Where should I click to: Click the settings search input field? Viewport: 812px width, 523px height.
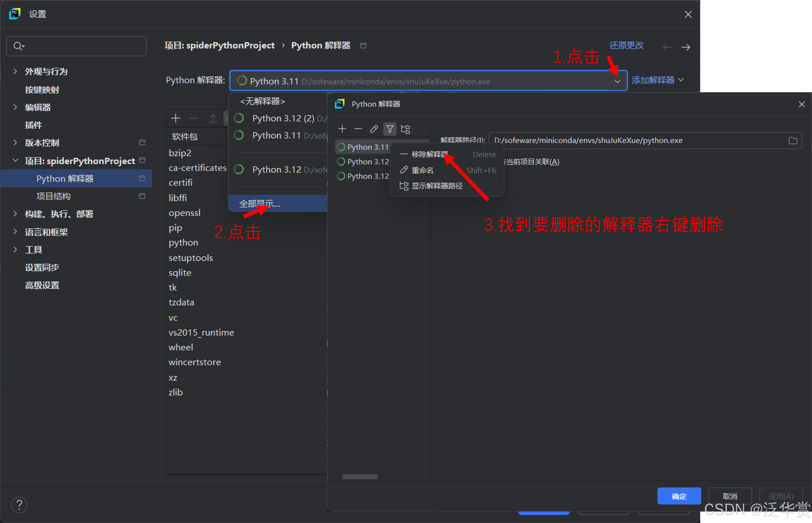(82, 46)
